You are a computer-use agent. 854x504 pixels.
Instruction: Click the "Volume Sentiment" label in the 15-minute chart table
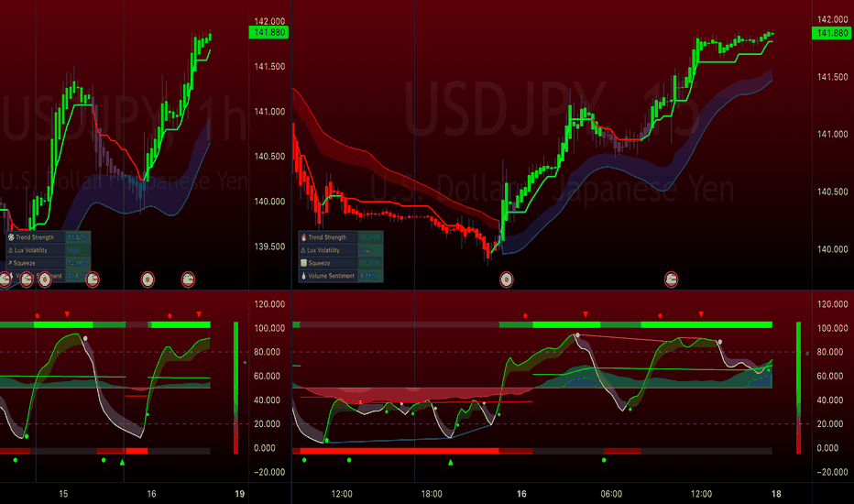point(331,276)
